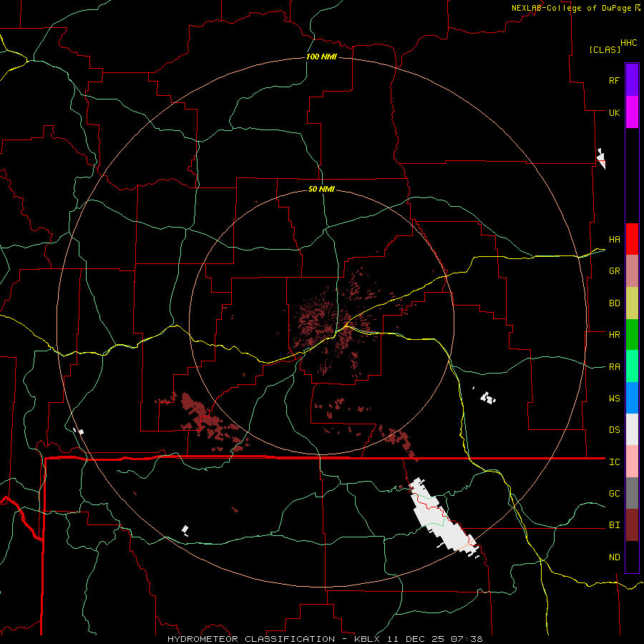Click the 'DS' legend label
This screenshot has width=644, height=644.
pos(615,430)
